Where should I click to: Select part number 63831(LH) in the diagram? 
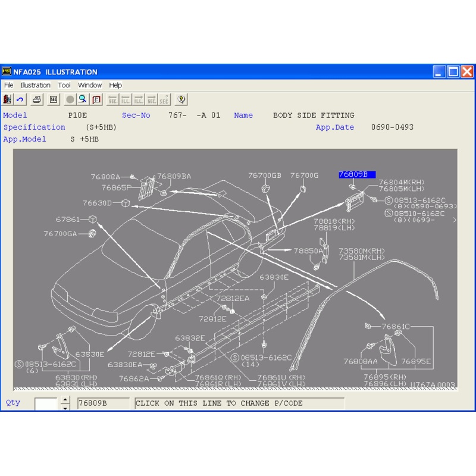pos(76,384)
